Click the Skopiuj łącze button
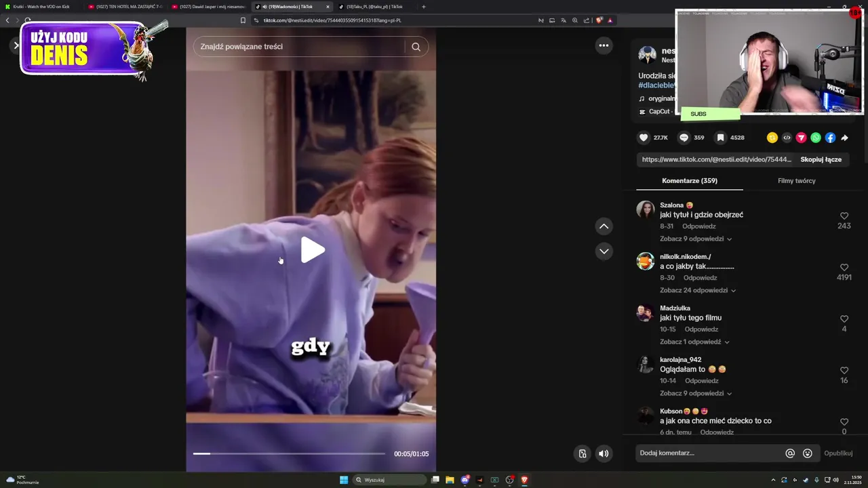The height and width of the screenshot is (488, 868). pyautogui.click(x=821, y=159)
